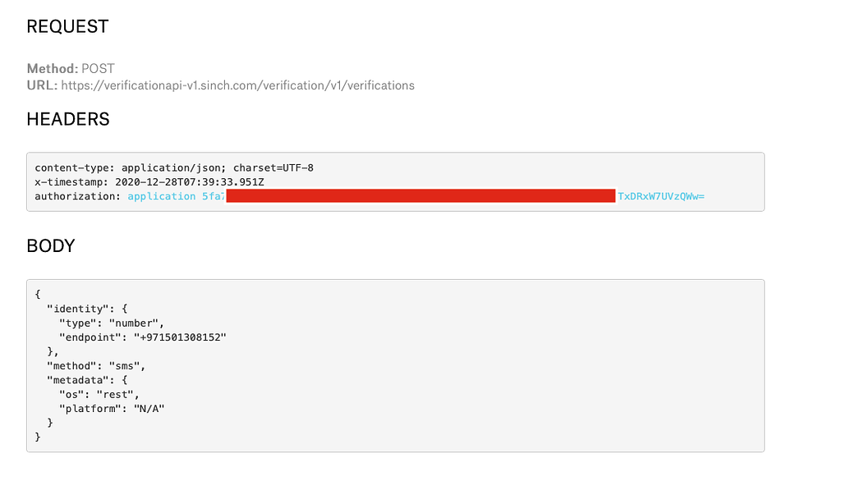Click the "type": "number" line
The height and width of the screenshot is (504, 841).
point(112,323)
